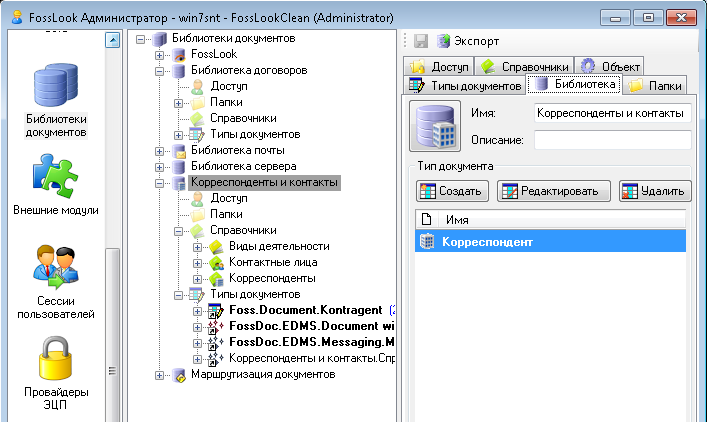707x422 pixels.
Task: Open Внешние модули puzzle icon
Action: click(x=55, y=176)
